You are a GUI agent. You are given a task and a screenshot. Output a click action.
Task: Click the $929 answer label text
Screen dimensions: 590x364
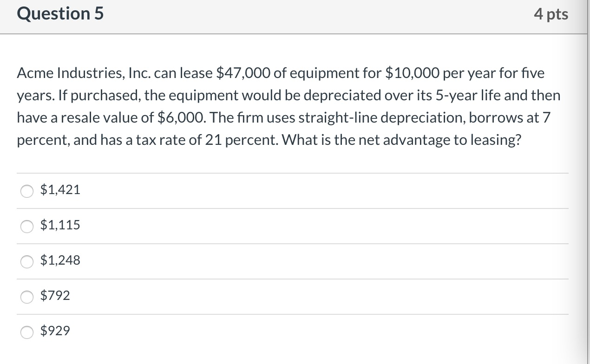coord(55,331)
